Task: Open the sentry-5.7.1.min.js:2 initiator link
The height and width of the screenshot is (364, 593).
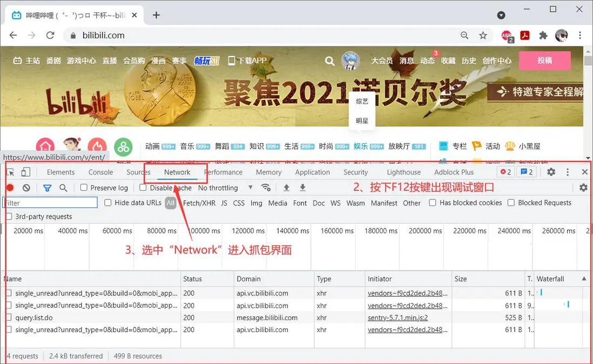Action: click(398, 318)
